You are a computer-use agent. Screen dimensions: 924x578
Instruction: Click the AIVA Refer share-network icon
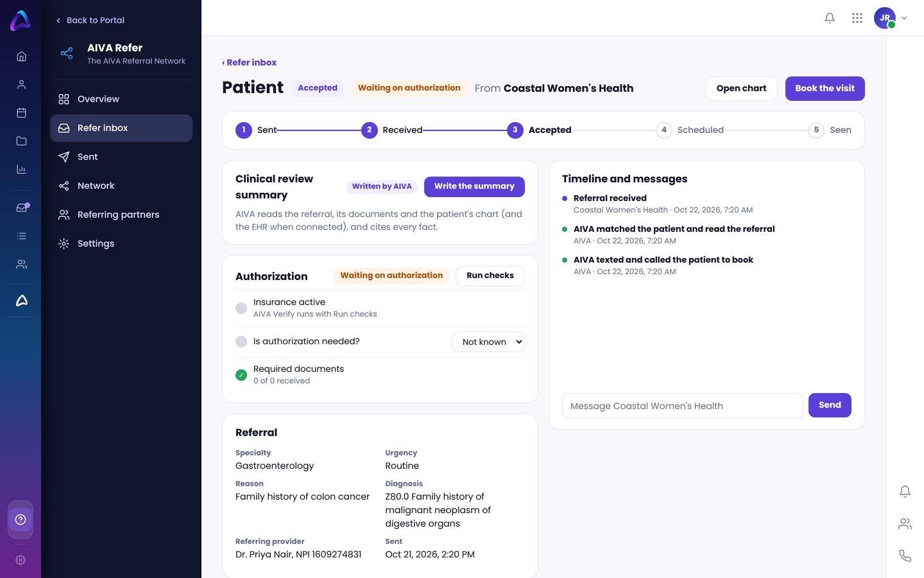(67, 53)
